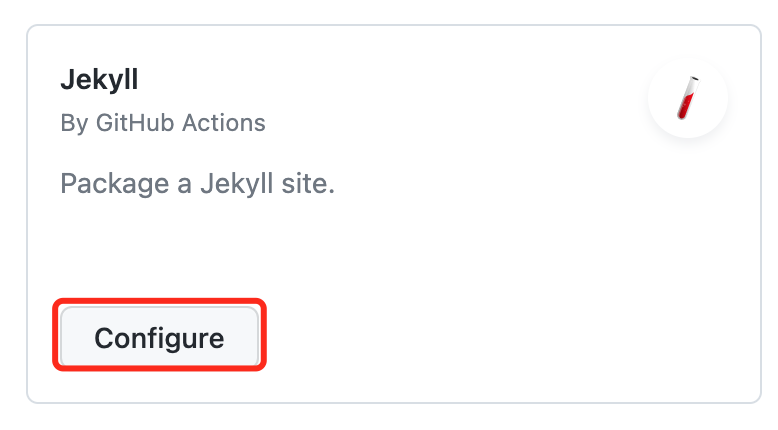Click the bold Jekyll heading

pos(99,79)
